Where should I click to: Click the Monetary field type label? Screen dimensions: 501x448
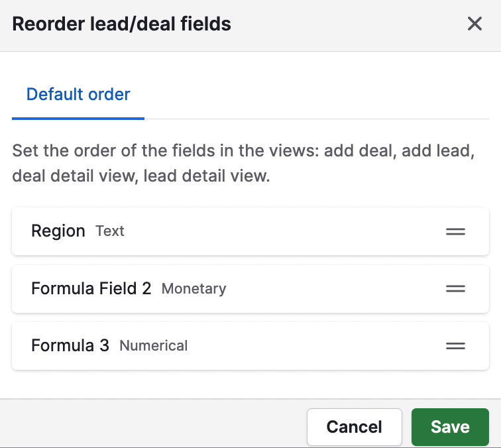pyautogui.click(x=194, y=289)
